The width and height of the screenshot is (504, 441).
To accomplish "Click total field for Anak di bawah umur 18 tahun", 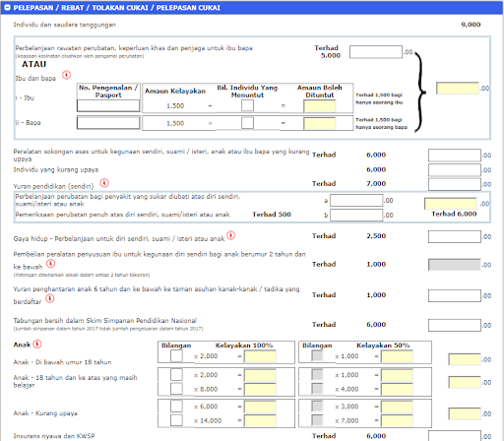I will (465, 359).
